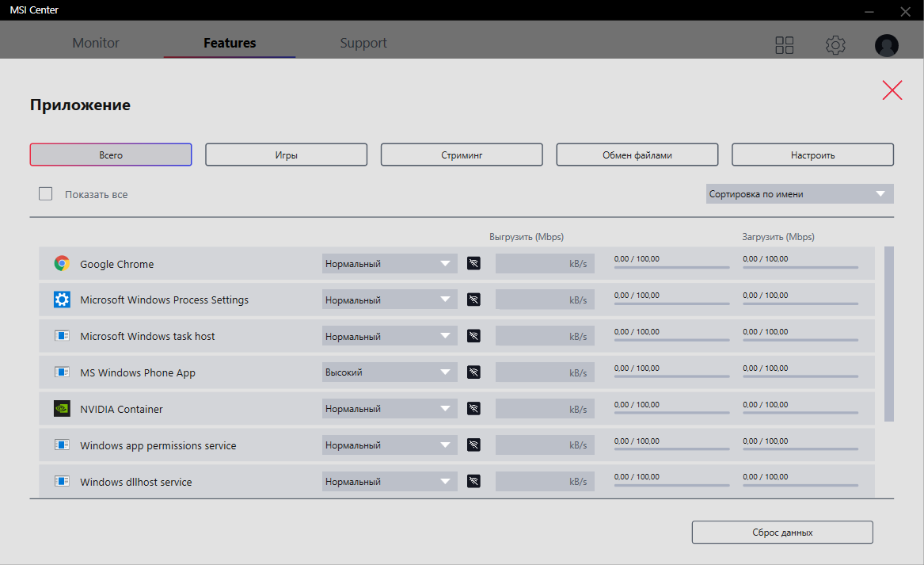Image resolution: width=924 pixels, height=565 pixels.
Task: Toggle network block for NVIDIA Container
Action: pyautogui.click(x=473, y=409)
